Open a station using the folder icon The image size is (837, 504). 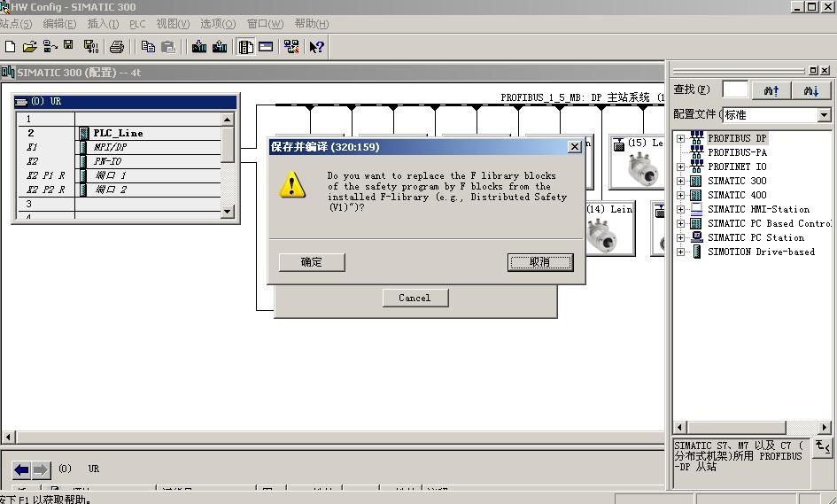coord(29,47)
